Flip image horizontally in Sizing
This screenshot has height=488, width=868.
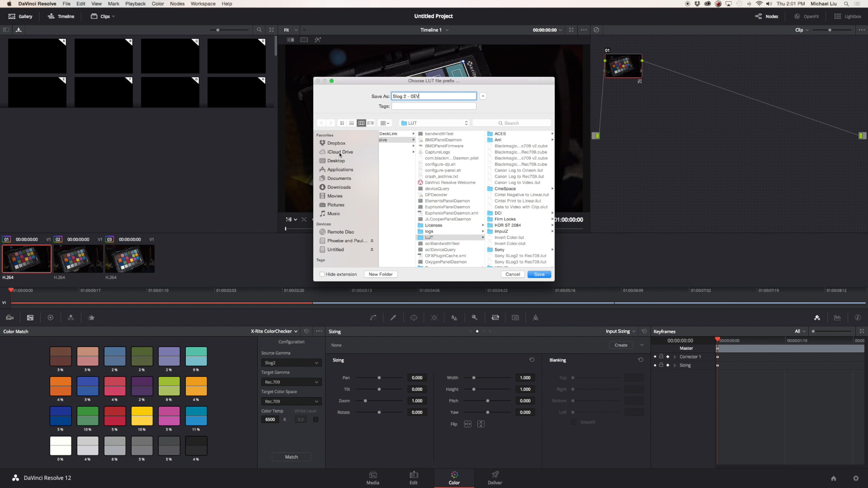(x=468, y=424)
